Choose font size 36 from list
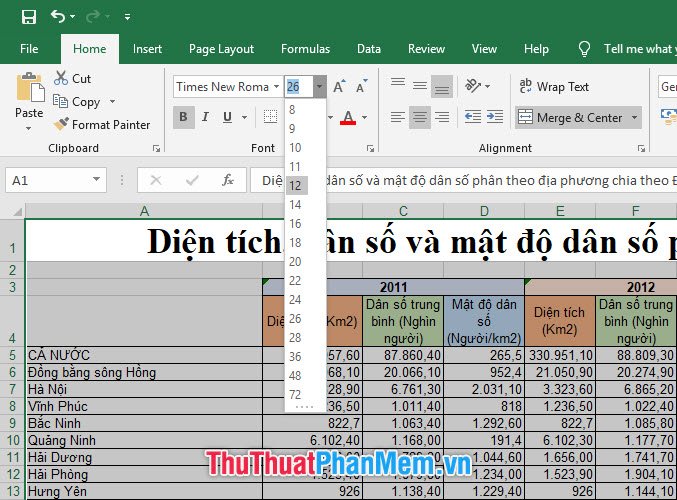 [x=305, y=357]
